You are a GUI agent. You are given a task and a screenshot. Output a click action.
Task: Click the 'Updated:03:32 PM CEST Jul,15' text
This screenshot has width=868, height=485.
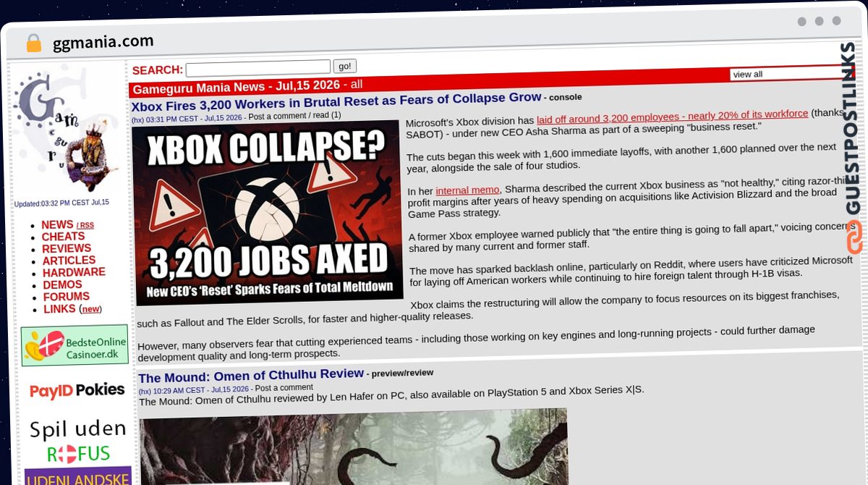coord(61,203)
